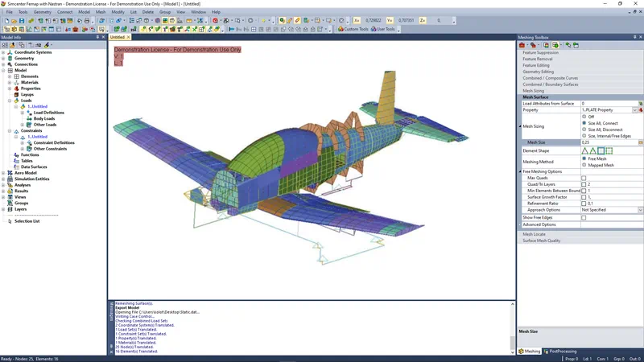Open the Help menu
The width and height of the screenshot is (644, 362).
[216, 12]
